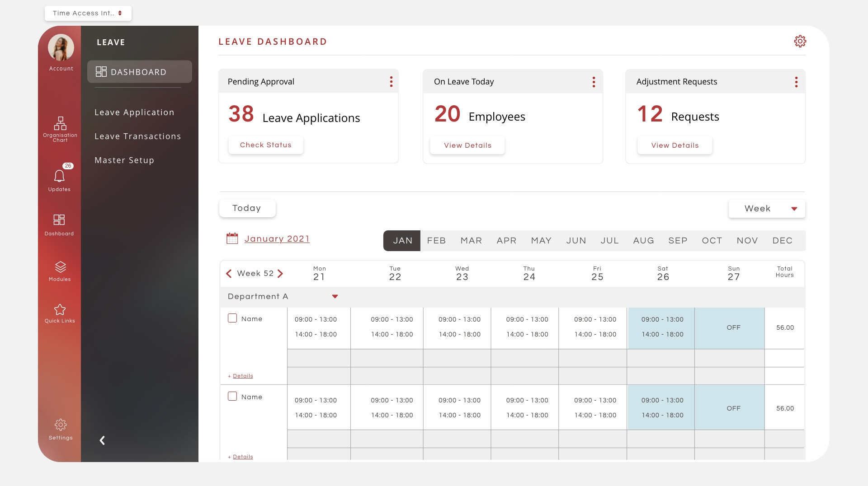
Task: Click the Dashboard sidebar icon
Action: [x=59, y=220]
